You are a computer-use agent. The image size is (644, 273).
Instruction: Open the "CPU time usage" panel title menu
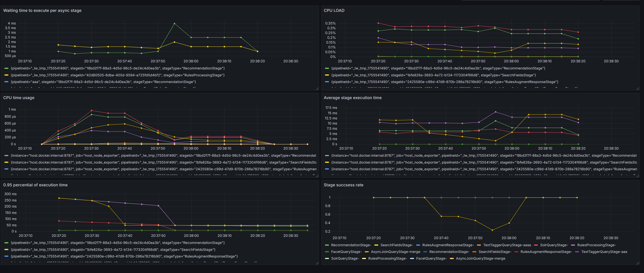pyautogui.click(x=19, y=98)
